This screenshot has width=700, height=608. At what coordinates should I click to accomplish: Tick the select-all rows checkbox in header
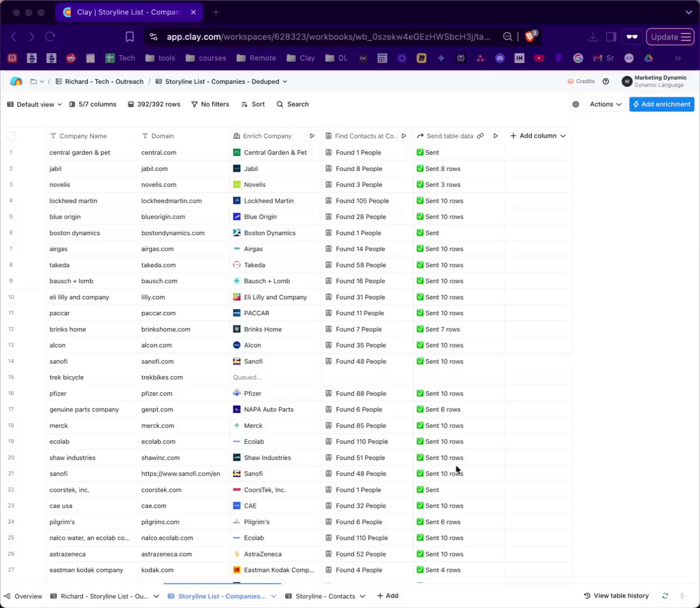(x=11, y=136)
